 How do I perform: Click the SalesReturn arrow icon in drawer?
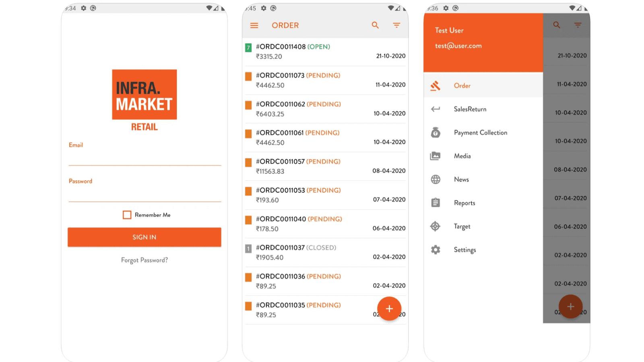point(436,109)
